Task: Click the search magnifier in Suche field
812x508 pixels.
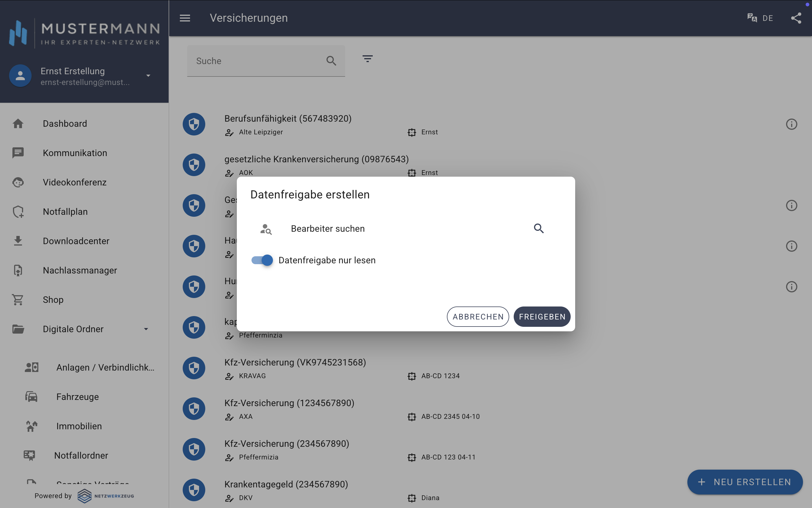Action: click(x=331, y=61)
